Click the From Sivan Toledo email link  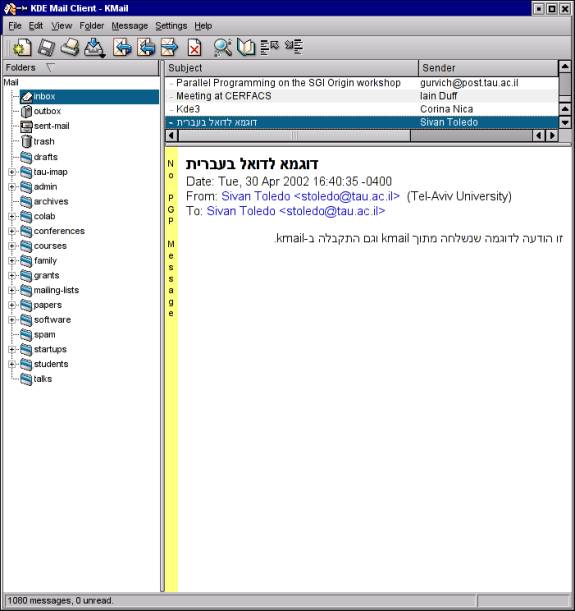310,196
